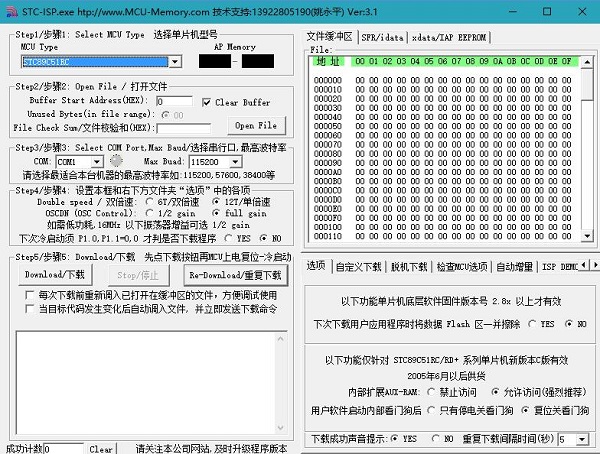Image resolution: width=600 pixels, height=454 pixels.
Task: Expand the MCU Type dropdown
Action: coord(174,62)
